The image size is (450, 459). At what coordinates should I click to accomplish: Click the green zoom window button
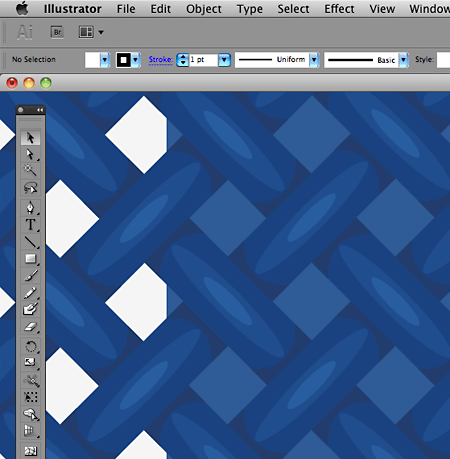click(x=46, y=83)
